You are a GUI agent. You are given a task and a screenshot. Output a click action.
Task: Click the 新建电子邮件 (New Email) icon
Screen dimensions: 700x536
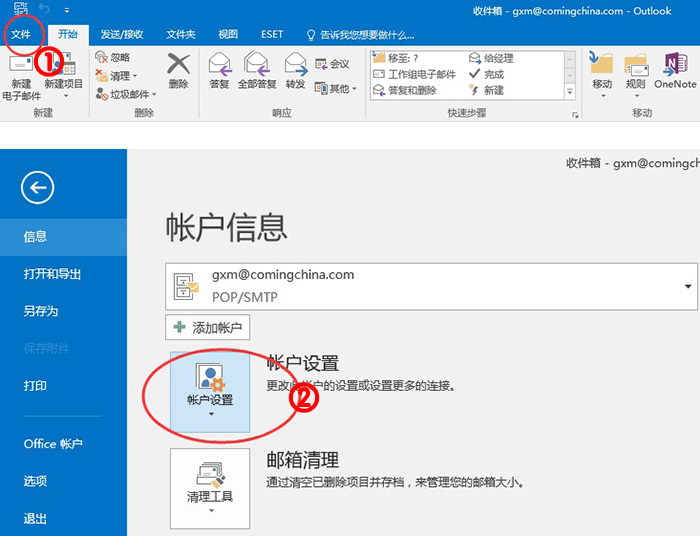(x=20, y=72)
